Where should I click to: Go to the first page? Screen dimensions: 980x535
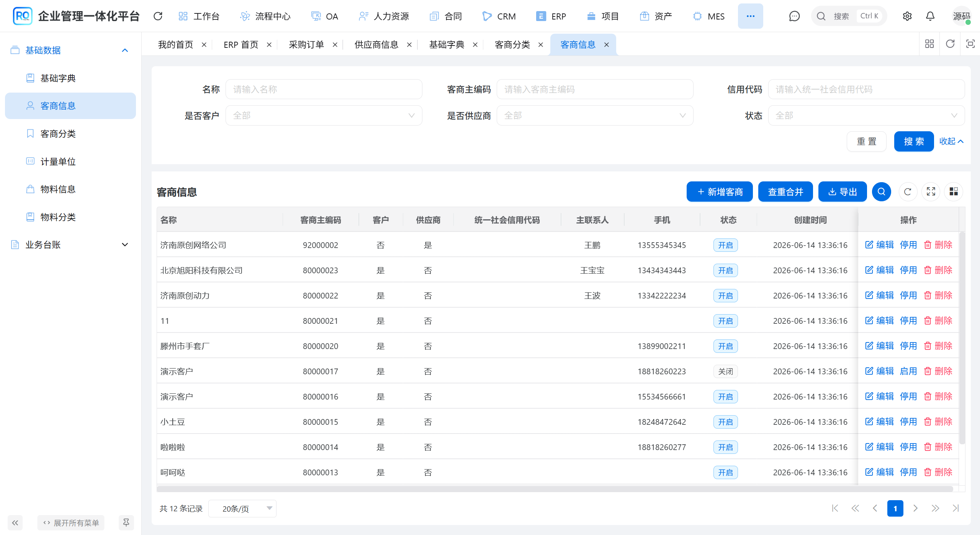click(x=835, y=508)
